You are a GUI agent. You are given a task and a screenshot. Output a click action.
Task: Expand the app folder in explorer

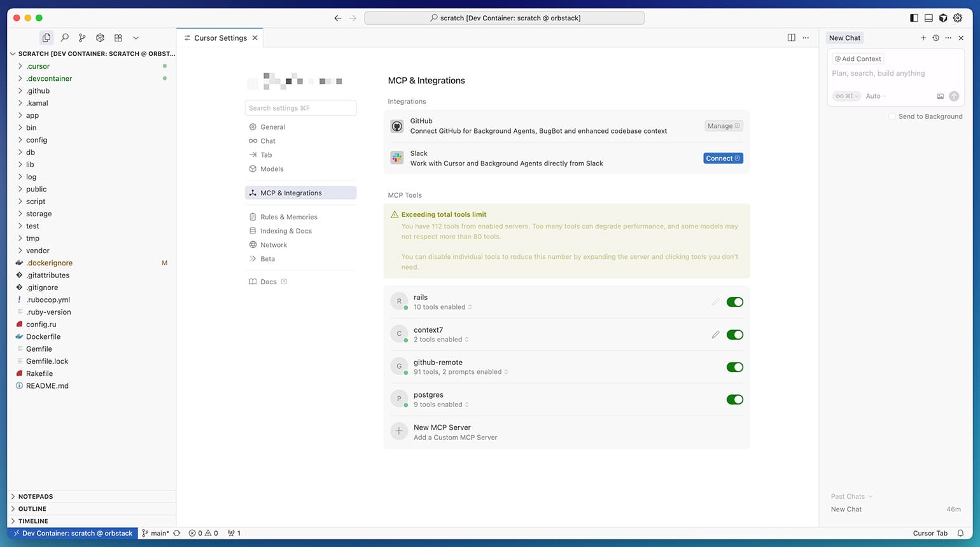coord(32,116)
